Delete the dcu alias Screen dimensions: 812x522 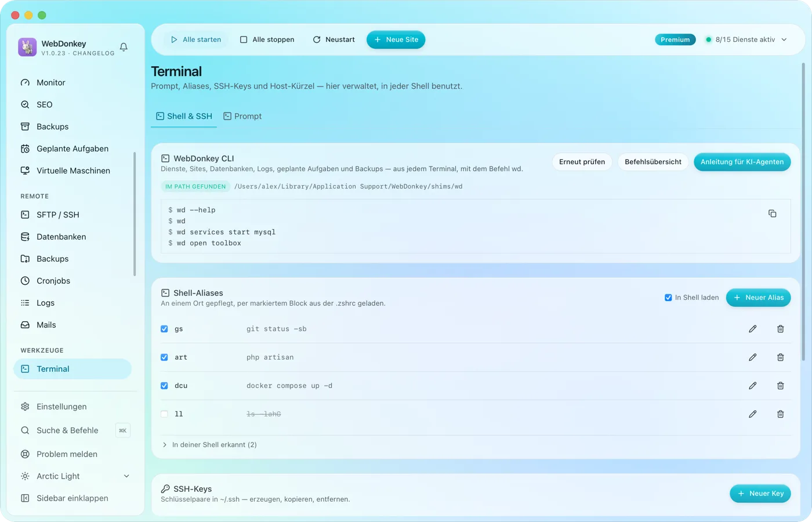[780, 386]
